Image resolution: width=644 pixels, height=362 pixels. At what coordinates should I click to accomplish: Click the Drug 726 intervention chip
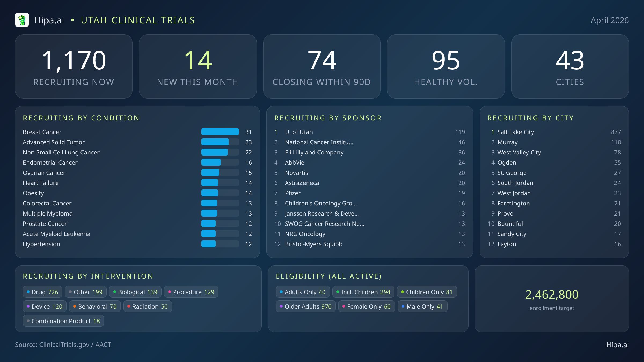click(x=42, y=292)
